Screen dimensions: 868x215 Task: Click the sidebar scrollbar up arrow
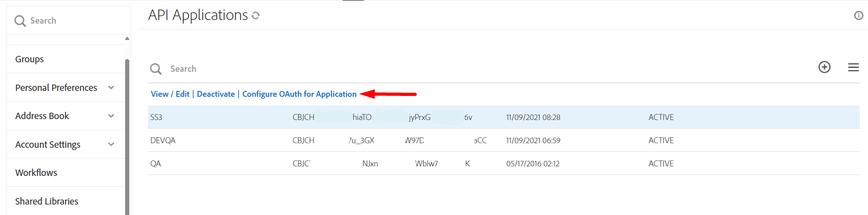click(x=127, y=39)
